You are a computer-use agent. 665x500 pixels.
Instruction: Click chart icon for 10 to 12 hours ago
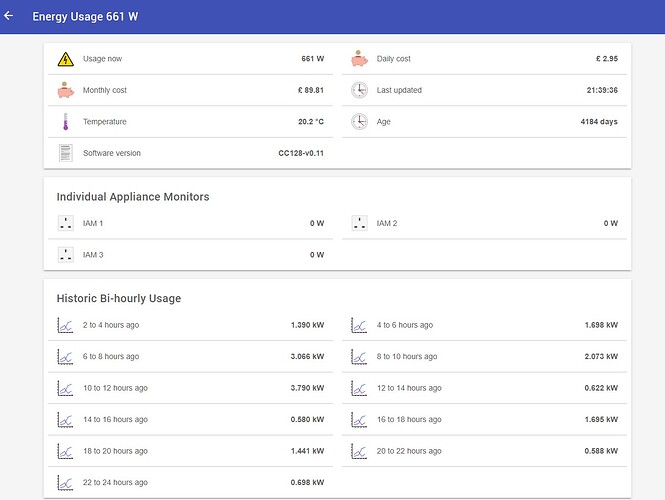click(x=65, y=388)
